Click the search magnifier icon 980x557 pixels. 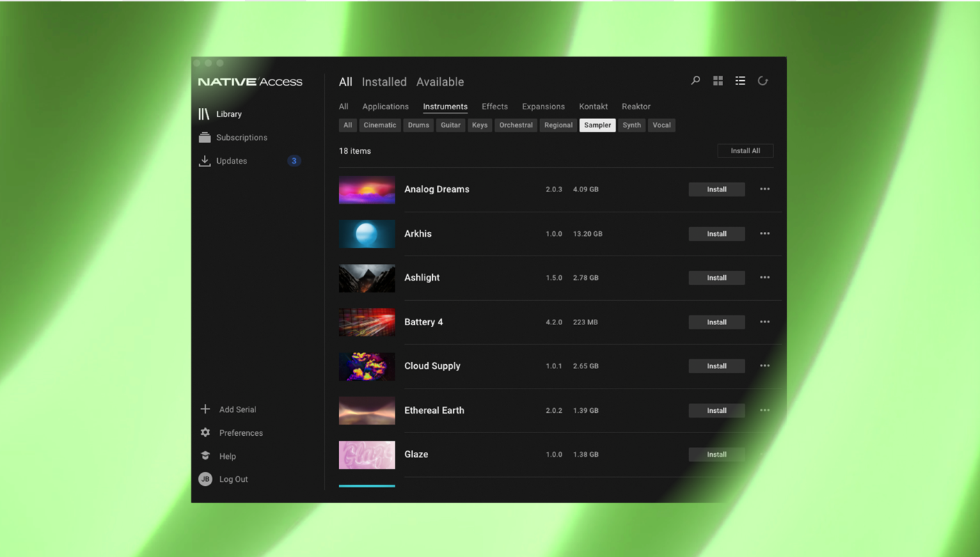[695, 81]
